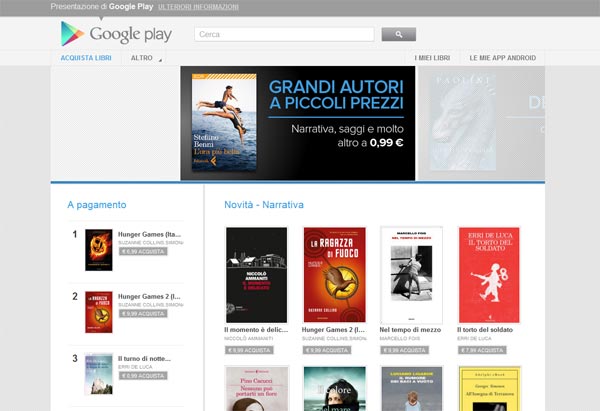Click the Nel tempo di mezzo book cover
The image size is (600, 411).
[x=411, y=275]
